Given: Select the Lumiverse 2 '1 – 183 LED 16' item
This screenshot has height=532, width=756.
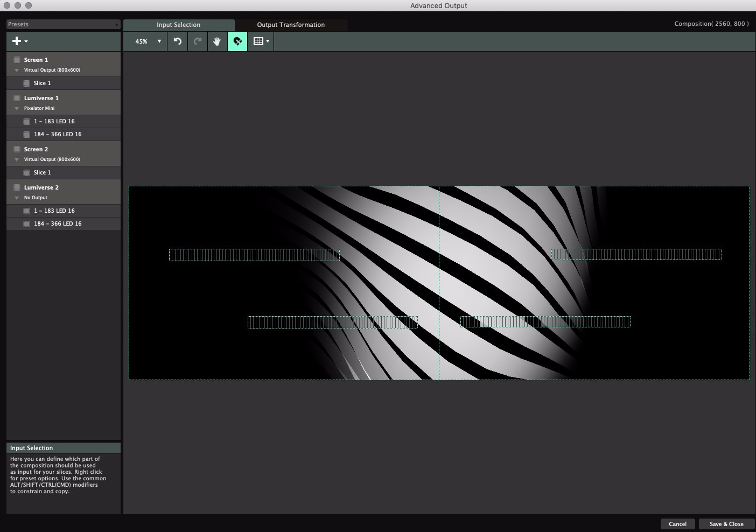Looking at the screenshot, I should click(x=54, y=211).
